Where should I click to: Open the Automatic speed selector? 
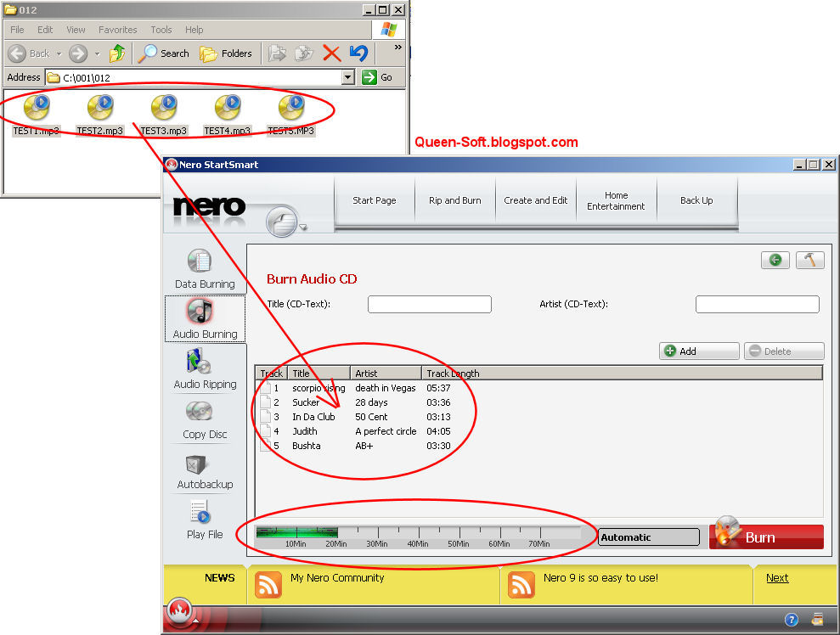[x=649, y=537]
